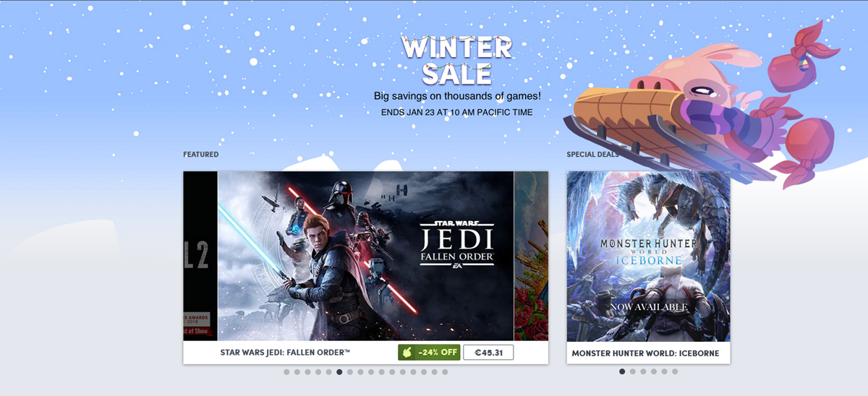
Task: Show the next featured slide with roses artwork
Action: click(531, 256)
